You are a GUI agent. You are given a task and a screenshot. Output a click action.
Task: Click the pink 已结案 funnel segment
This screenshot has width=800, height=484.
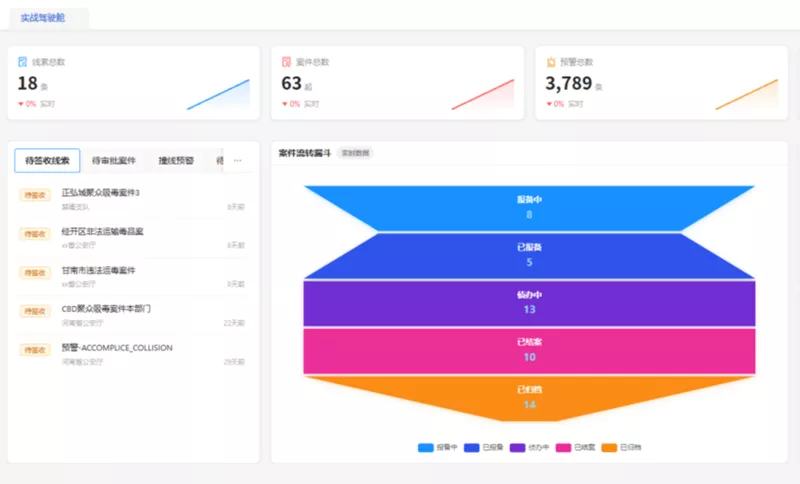(x=529, y=351)
